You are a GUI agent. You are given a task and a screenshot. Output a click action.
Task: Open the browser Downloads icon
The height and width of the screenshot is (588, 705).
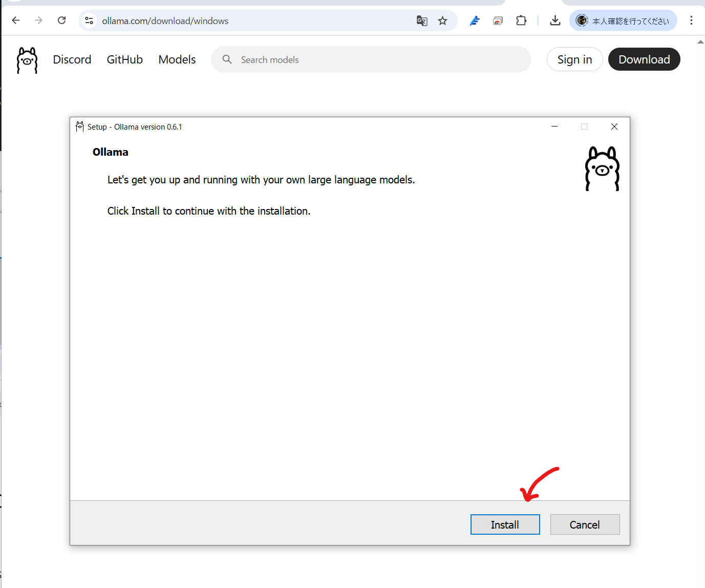tap(555, 20)
